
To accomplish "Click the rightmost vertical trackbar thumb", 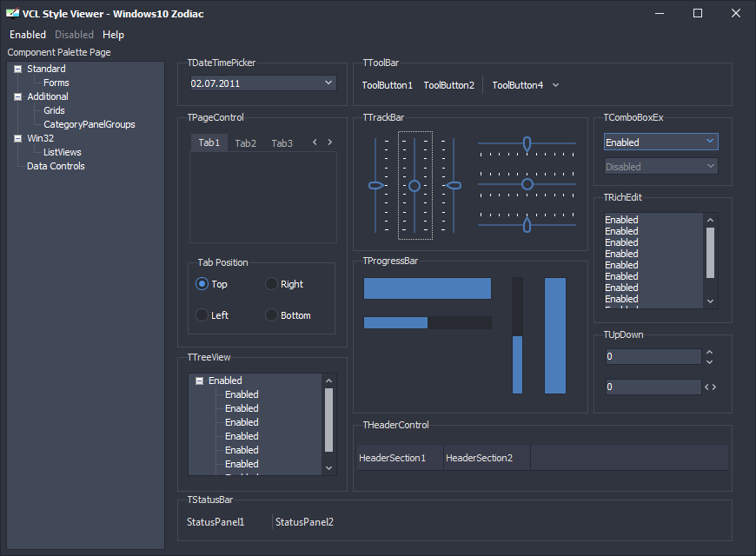I will coord(454,185).
